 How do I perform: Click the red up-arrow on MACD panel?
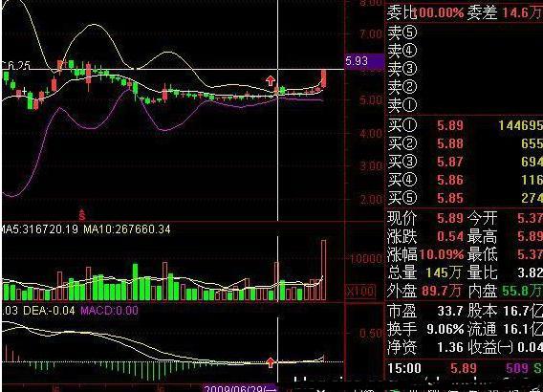(271, 362)
